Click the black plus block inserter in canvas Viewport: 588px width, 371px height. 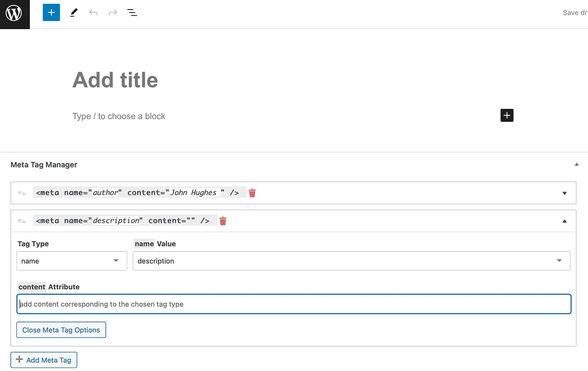click(506, 115)
